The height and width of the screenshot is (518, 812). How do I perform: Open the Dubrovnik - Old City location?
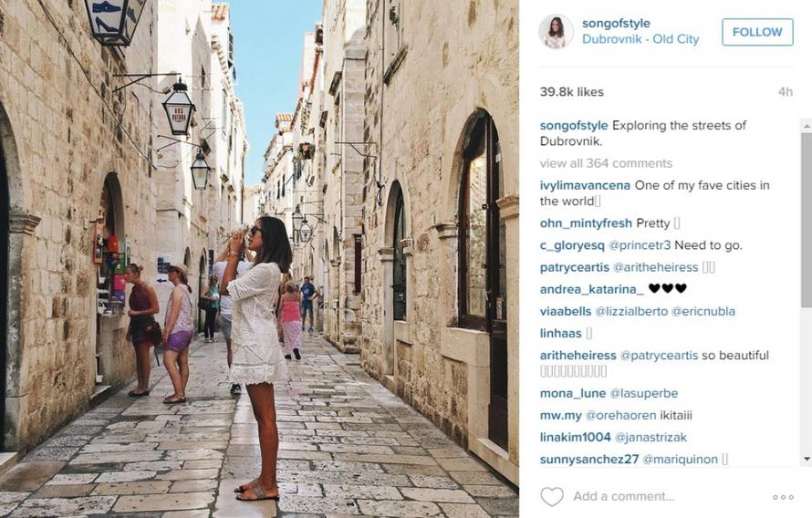640,39
